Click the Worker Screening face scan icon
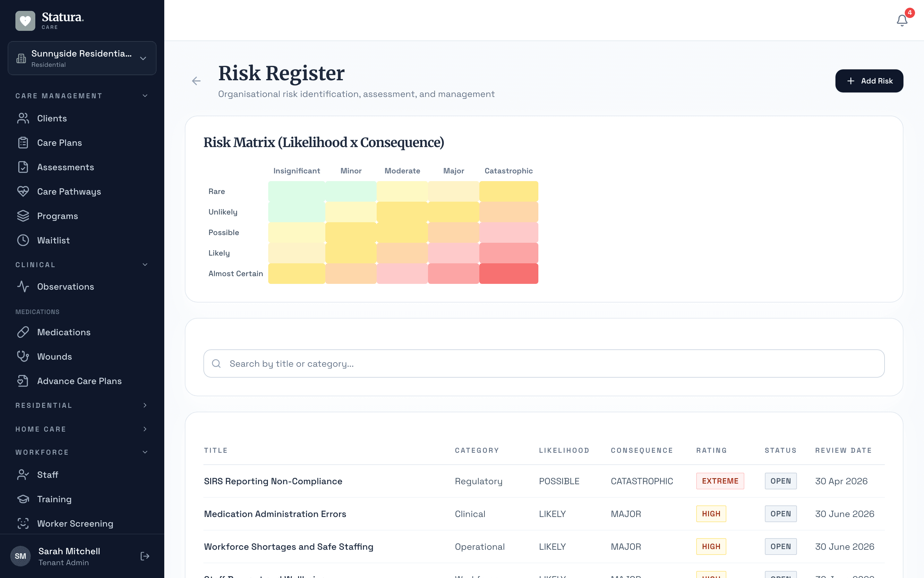Viewport: 924px width, 578px height. point(23,524)
